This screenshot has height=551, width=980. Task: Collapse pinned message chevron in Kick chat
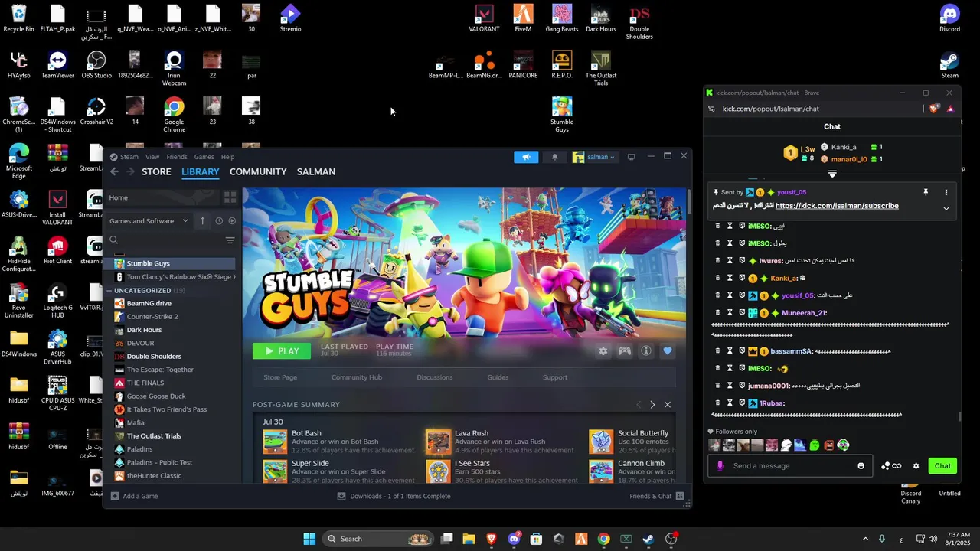coord(946,208)
